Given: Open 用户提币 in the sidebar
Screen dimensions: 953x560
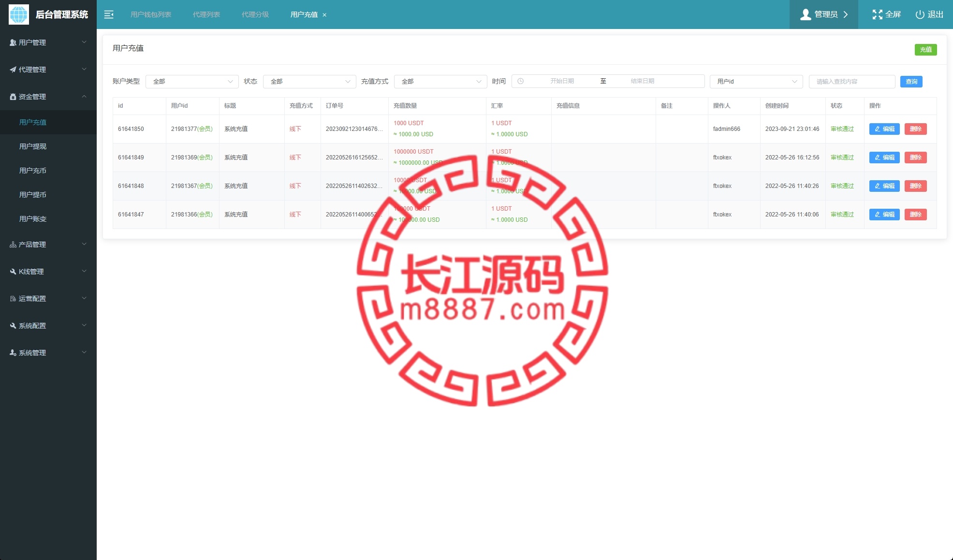Looking at the screenshot, I should (48, 195).
